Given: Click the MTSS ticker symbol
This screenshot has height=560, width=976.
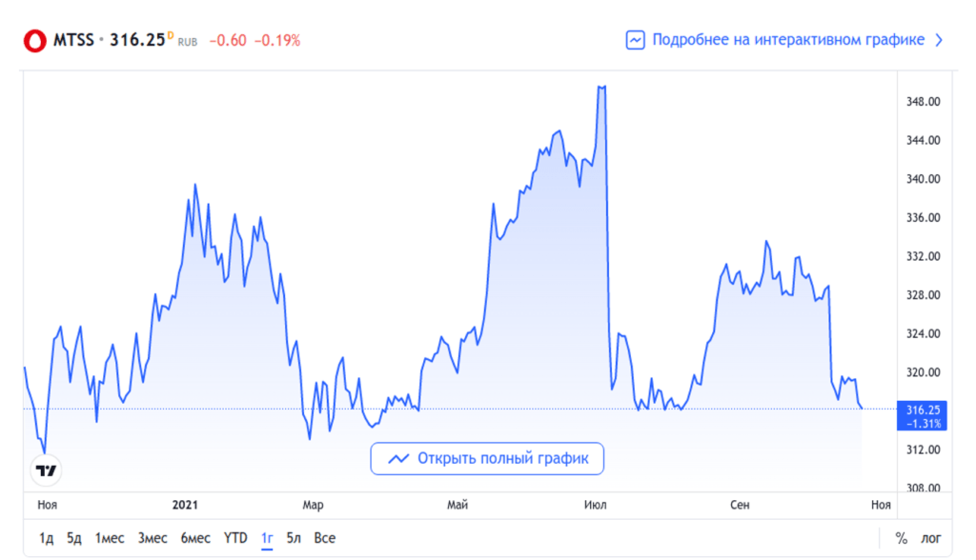Looking at the screenshot, I should click(x=73, y=40).
